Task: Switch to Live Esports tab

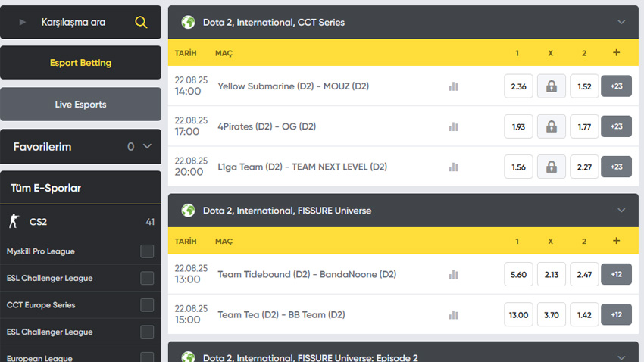Action: pyautogui.click(x=80, y=105)
